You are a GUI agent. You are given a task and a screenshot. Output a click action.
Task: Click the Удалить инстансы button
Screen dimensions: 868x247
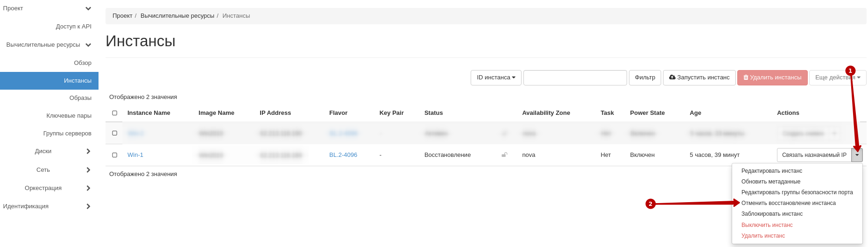(x=772, y=78)
